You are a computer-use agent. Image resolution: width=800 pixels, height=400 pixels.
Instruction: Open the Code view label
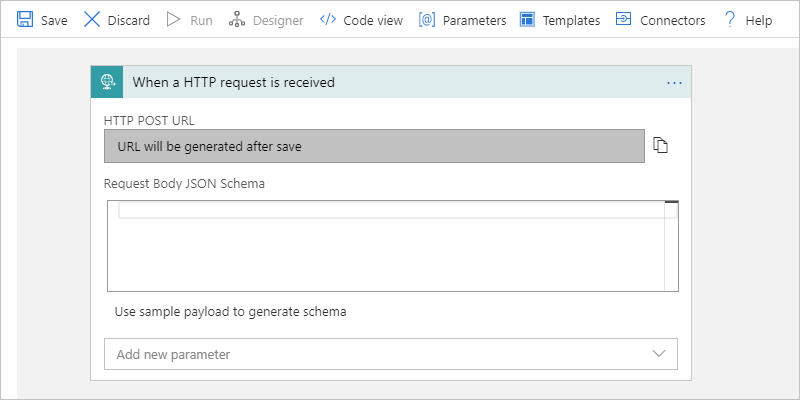click(x=372, y=20)
